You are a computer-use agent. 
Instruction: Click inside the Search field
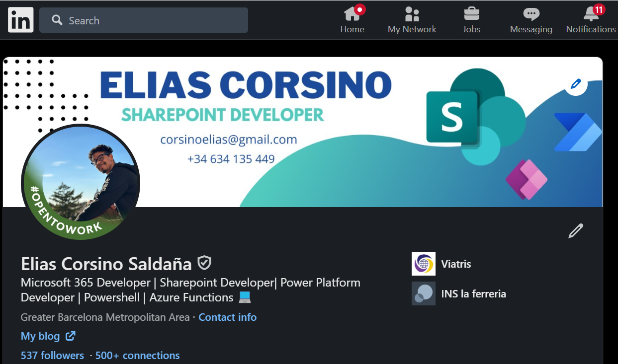(143, 20)
